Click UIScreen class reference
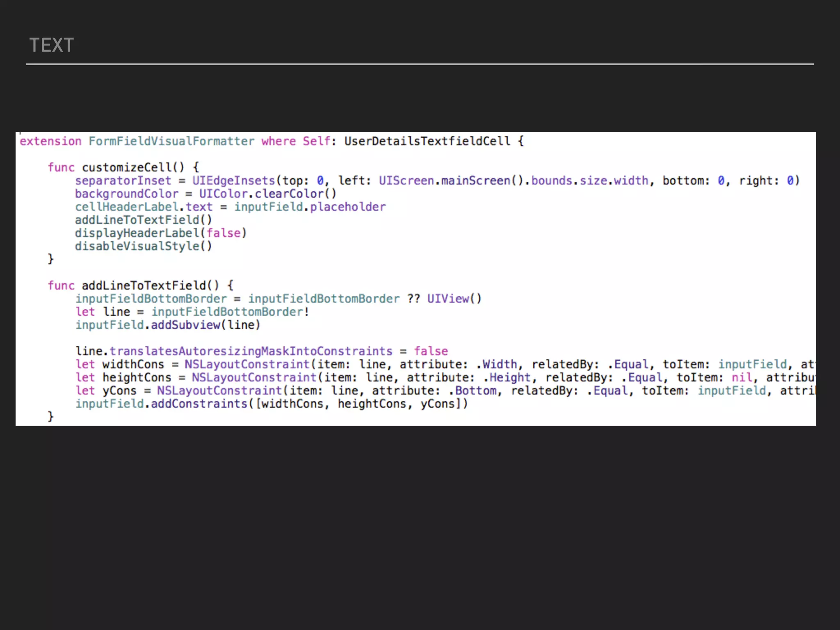 (406, 180)
